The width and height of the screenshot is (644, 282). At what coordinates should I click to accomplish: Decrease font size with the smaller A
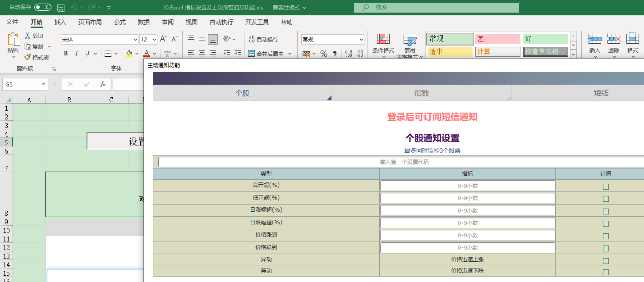click(x=175, y=39)
